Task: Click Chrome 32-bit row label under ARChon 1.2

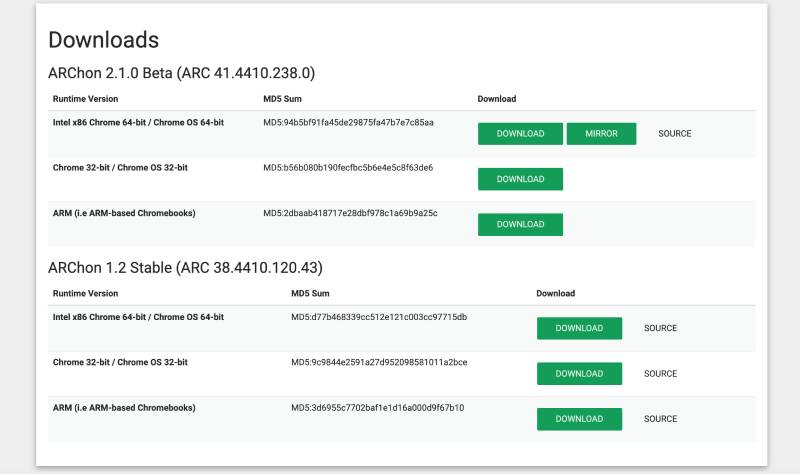Action: [x=120, y=362]
